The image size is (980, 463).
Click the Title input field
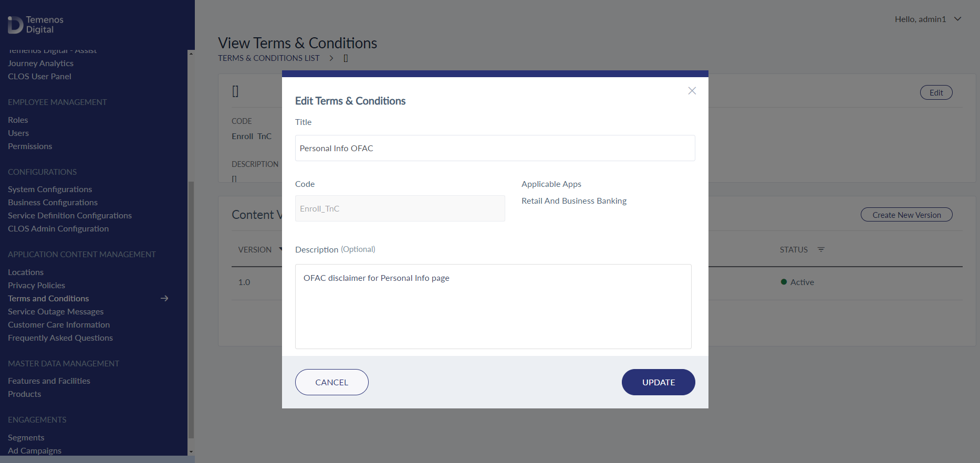pos(495,148)
